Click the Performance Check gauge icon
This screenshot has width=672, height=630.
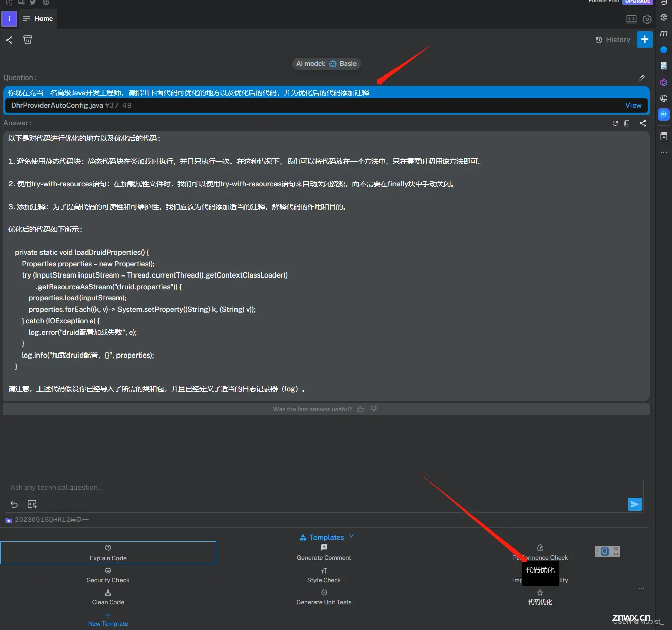click(x=540, y=548)
